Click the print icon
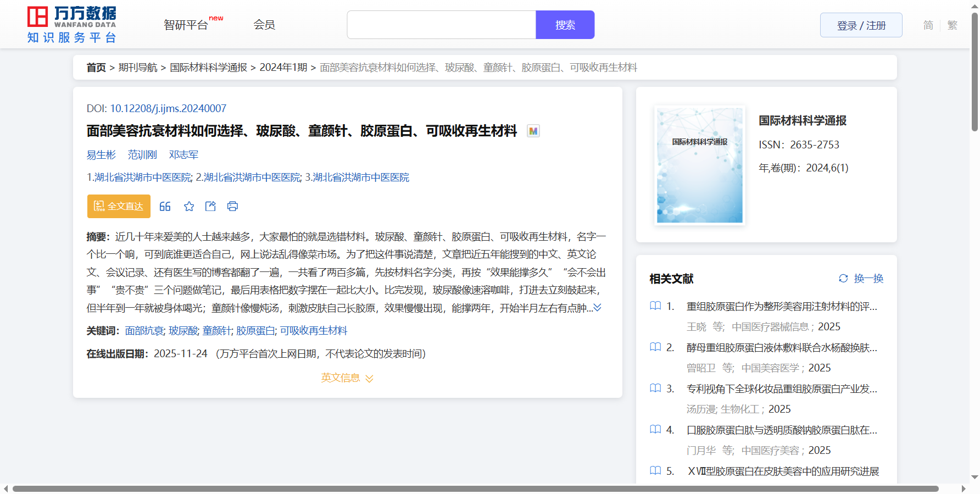980x494 pixels. tap(232, 207)
